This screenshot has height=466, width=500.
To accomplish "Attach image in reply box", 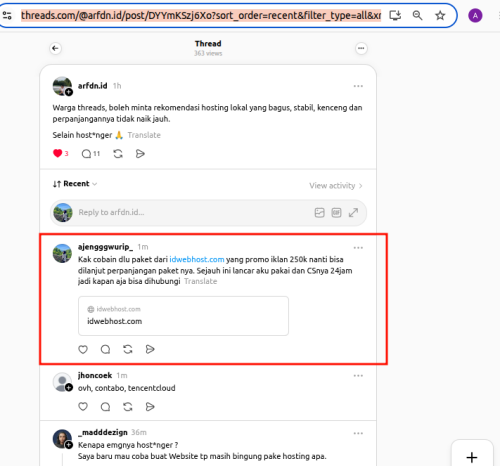I will click(319, 212).
